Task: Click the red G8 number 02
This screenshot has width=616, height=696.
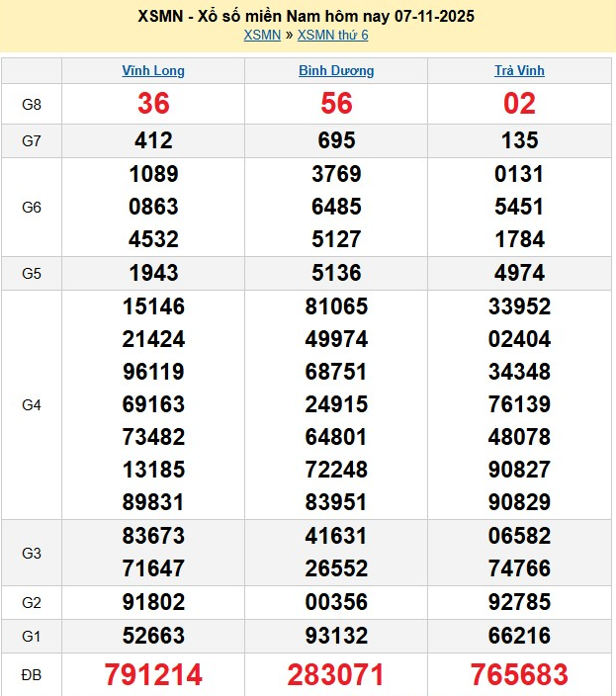Action: pos(519,104)
